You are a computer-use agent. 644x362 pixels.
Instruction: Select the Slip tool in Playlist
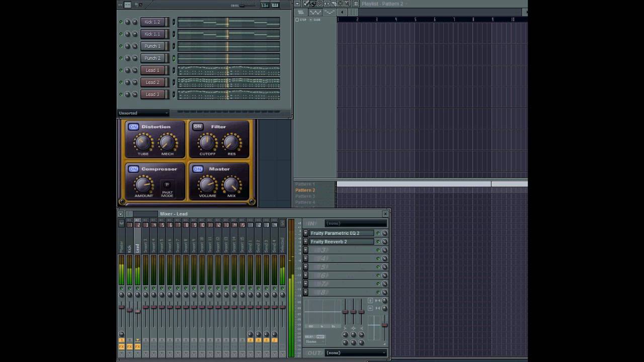327,4
